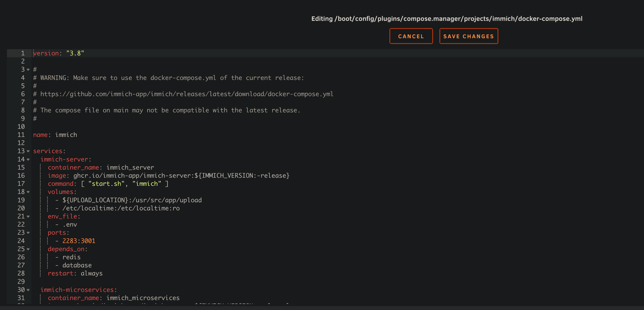Click line number 11 in gutter

(21, 135)
